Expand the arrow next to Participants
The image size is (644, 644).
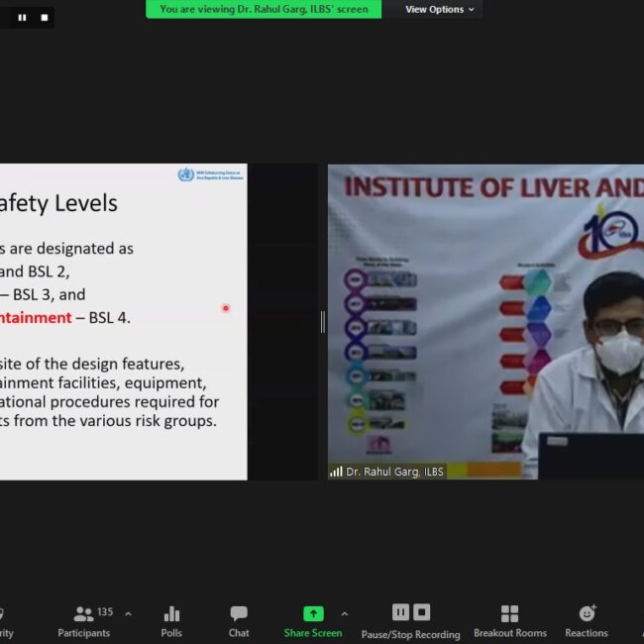tap(128, 614)
